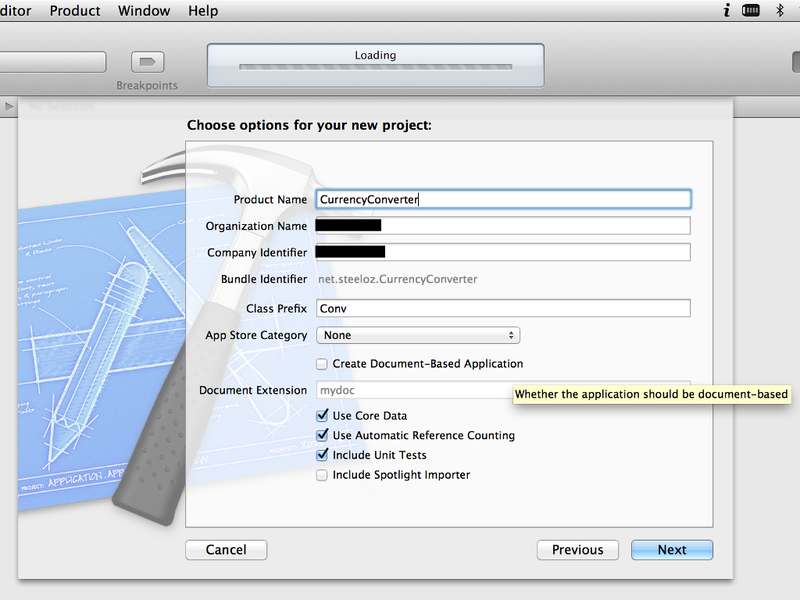Click the Cancel button
800x600 pixels.
[x=226, y=550]
